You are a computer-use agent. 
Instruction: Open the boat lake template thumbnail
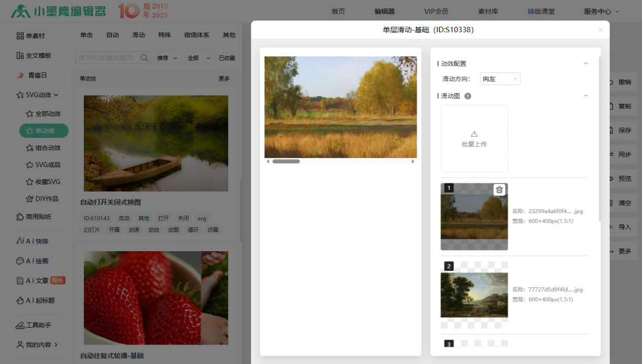(x=156, y=144)
